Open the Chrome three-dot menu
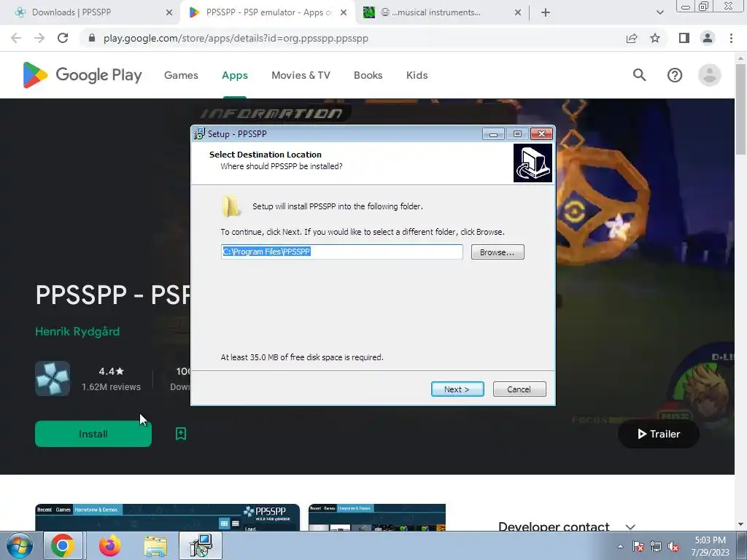Screen dimensions: 747x560 pos(731,38)
